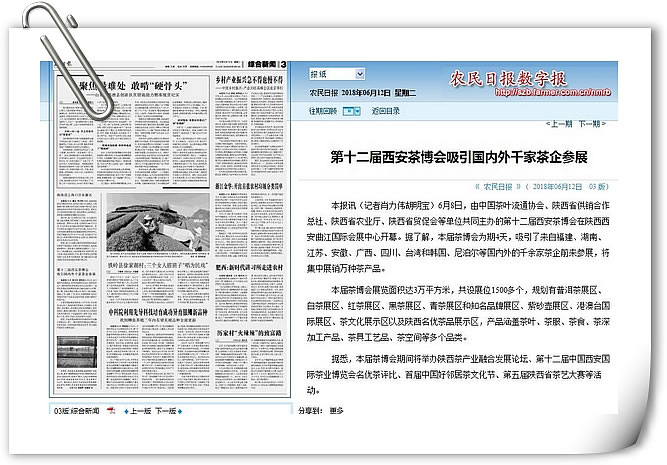Open the 厉家村"火辣辣"的致富路 article
667x465 pixels.
[249, 333]
